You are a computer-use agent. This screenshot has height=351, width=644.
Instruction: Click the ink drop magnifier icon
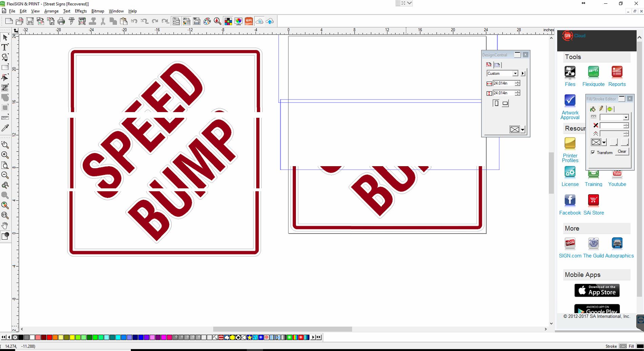tap(218, 21)
